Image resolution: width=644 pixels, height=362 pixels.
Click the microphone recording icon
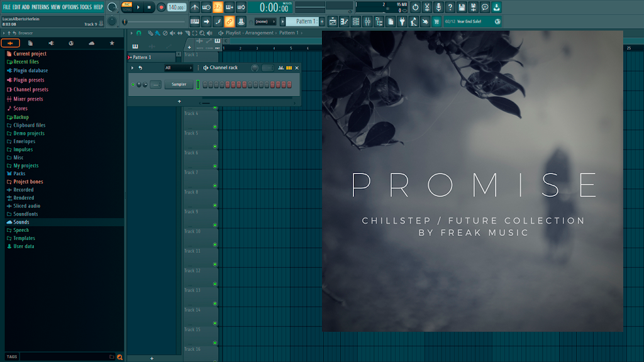438,7
